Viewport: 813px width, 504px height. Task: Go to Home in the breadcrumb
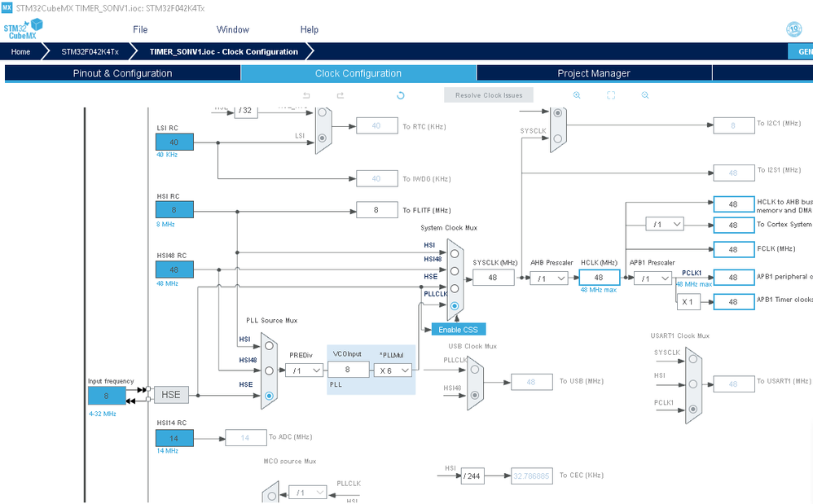tap(20, 52)
